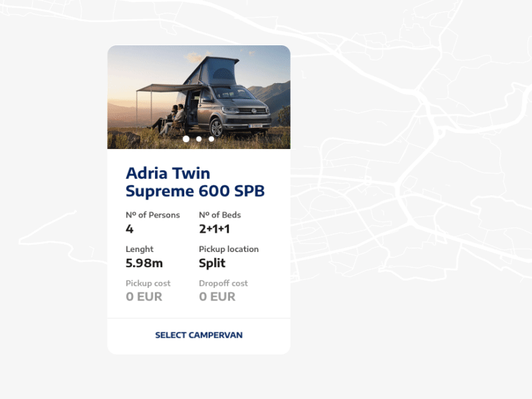Viewport: 532px width, 399px height.
Task: Click the Dropoff cost label
Action: pyautogui.click(x=223, y=283)
